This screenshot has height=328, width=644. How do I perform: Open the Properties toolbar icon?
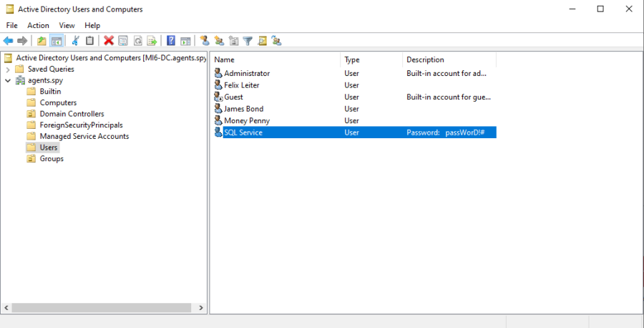coord(123,41)
